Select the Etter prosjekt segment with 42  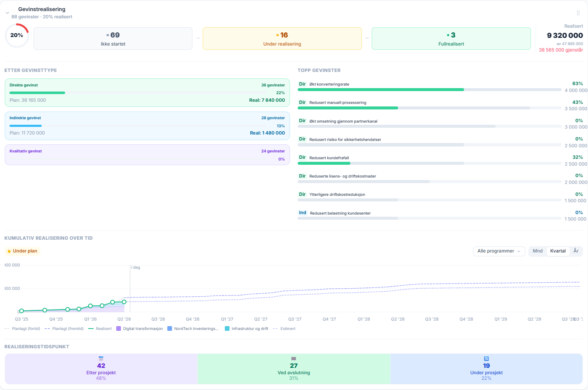(x=101, y=369)
